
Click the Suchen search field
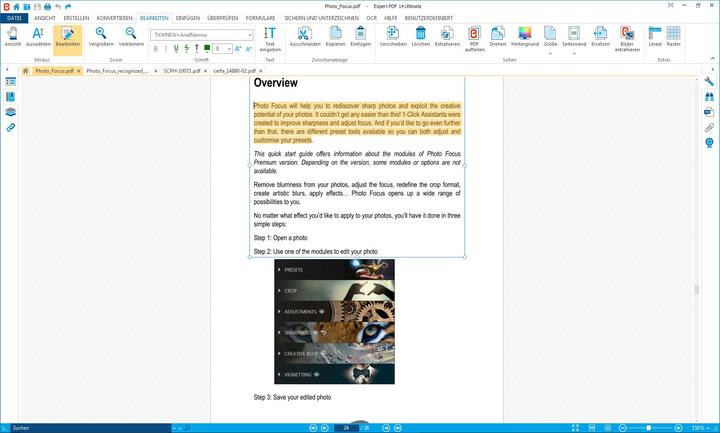pos(91,428)
